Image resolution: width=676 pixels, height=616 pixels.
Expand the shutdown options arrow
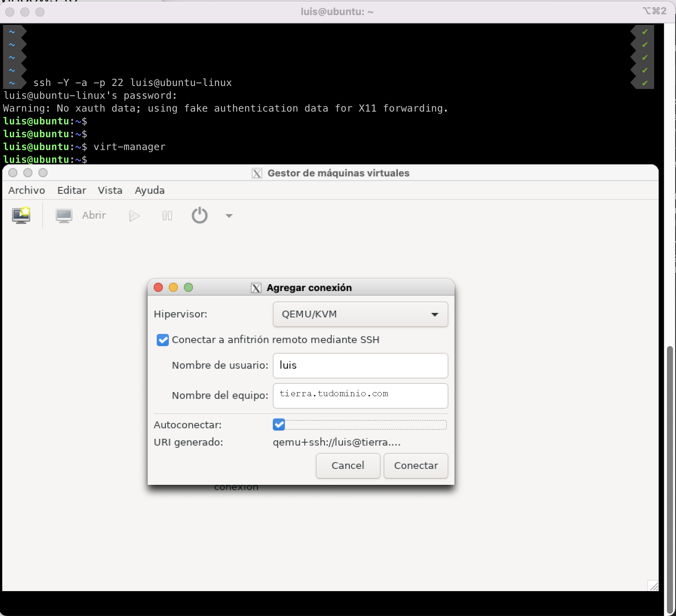click(x=229, y=216)
